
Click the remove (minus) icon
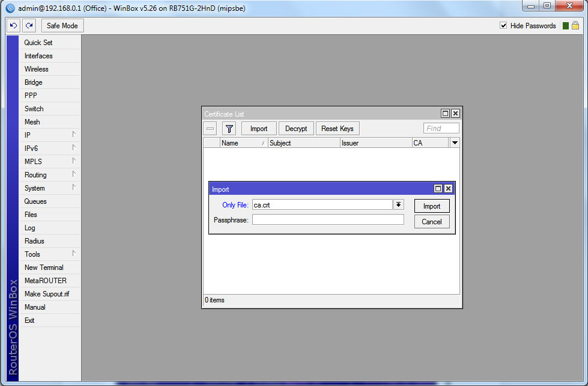[210, 129]
